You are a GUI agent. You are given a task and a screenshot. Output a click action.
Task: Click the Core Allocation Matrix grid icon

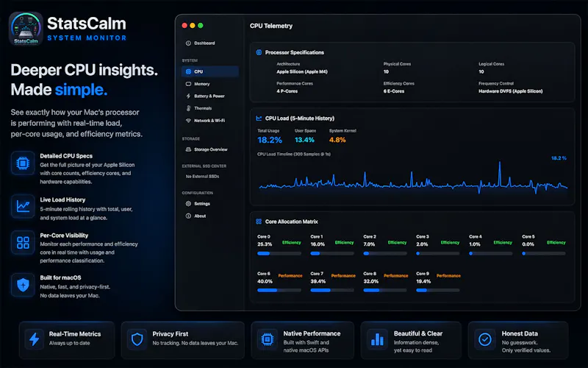pyautogui.click(x=259, y=222)
